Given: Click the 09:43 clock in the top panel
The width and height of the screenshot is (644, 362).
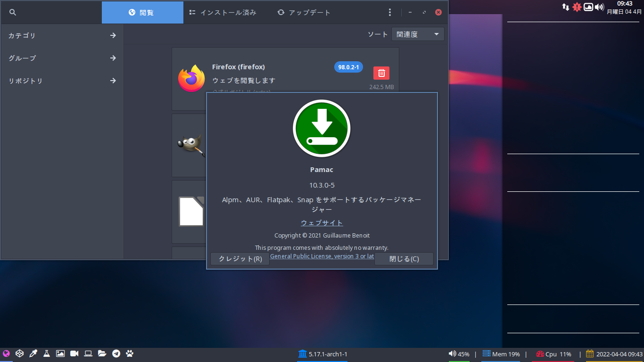Looking at the screenshot, I should (x=625, y=3).
